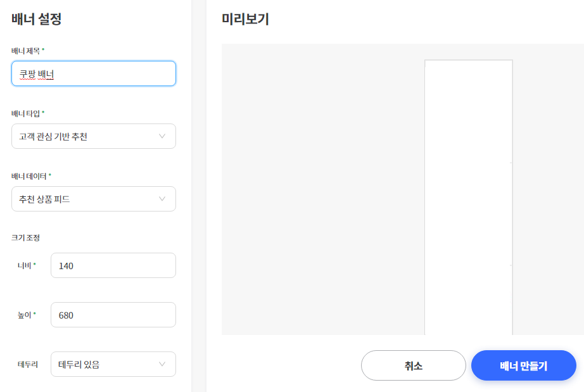This screenshot has width=584, height=392.
Task: Click the banner preview rectangle
Action: point(468,196)
